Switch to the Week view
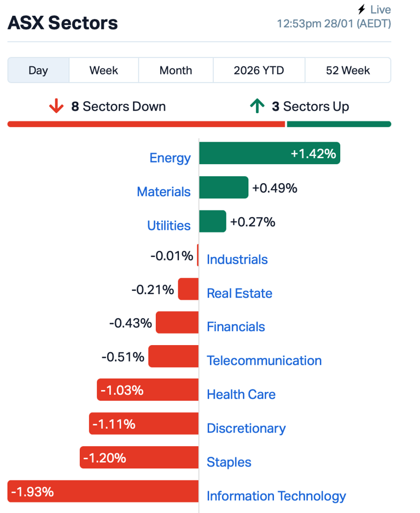The width and height of the screenshot is (420, 513). point(104,70)
